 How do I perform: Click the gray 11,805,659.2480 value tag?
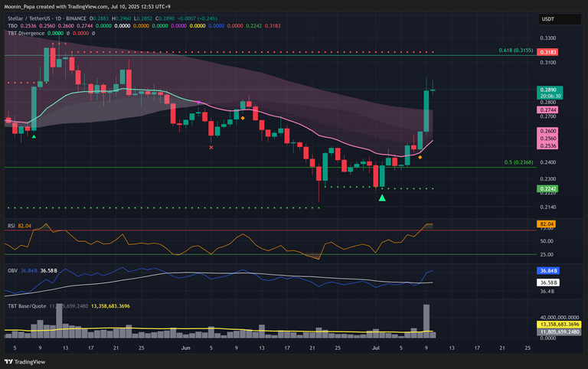pos(559,332)
